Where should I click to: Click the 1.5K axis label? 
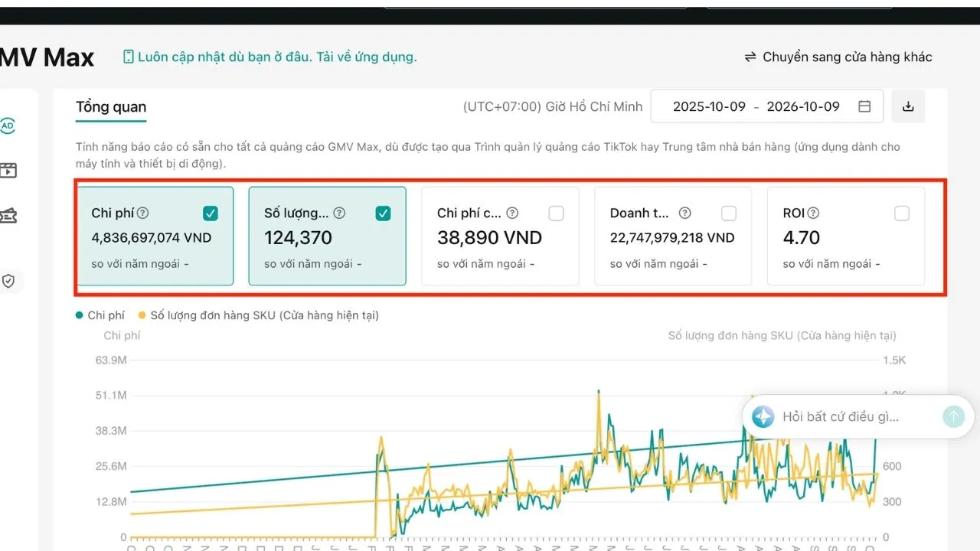click(895, 360)
